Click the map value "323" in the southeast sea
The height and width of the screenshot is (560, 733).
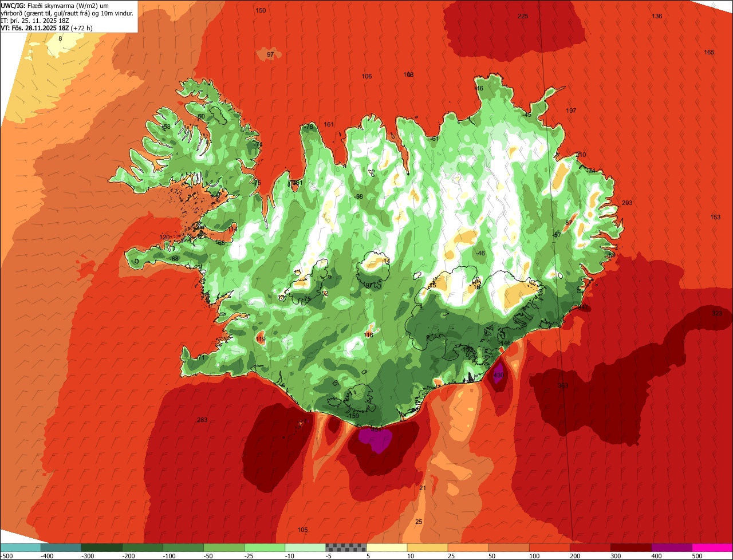717,313
